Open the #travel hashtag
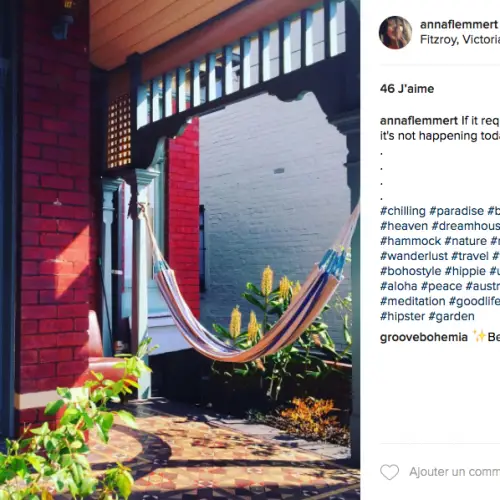 pos(470,256)
